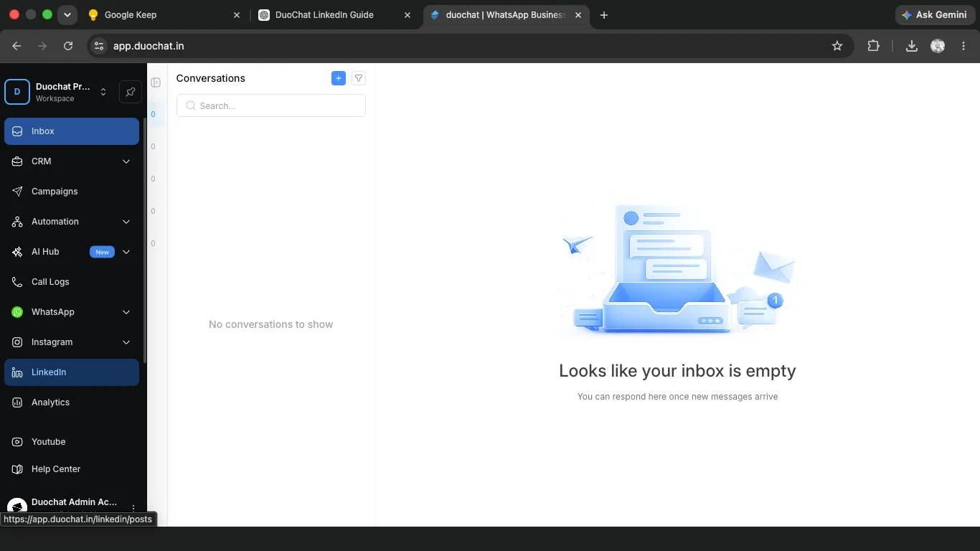Click the Analytics chart icon
The image size is (980, 551).
(17, 402)
